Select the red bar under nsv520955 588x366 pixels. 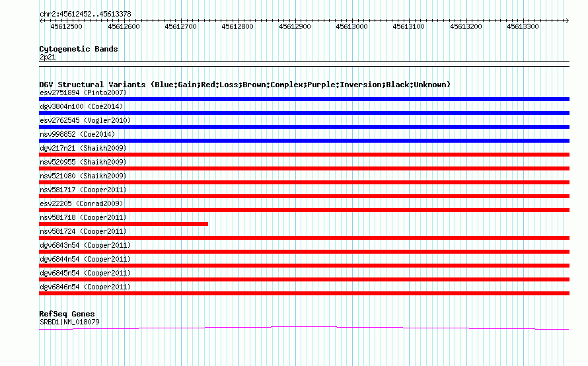coord(304,168)
